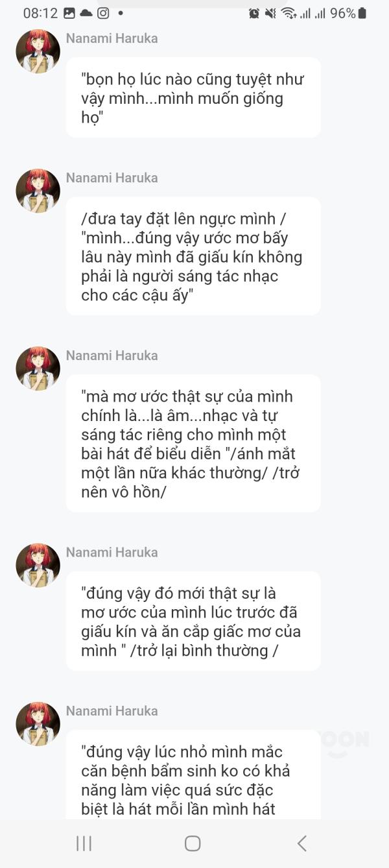
Task: Tap the cloud icon in status bar
Action: (86, 13)
